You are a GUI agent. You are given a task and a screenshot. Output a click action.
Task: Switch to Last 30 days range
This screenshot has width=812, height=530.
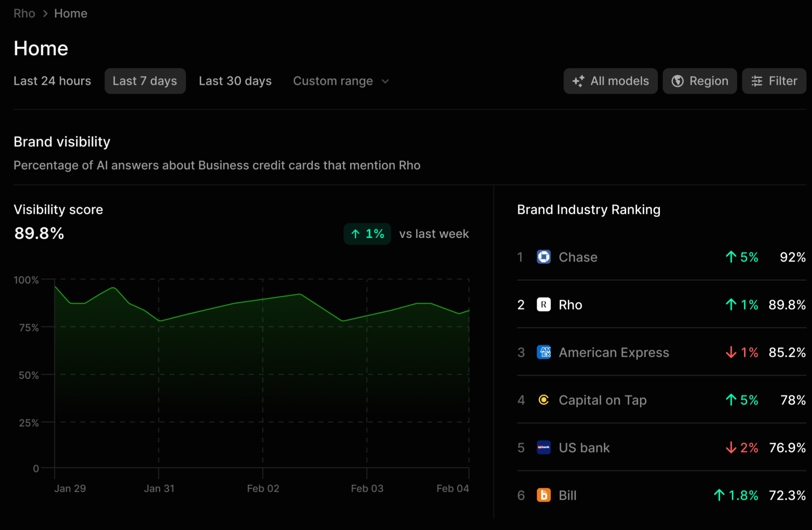[235, 81]
